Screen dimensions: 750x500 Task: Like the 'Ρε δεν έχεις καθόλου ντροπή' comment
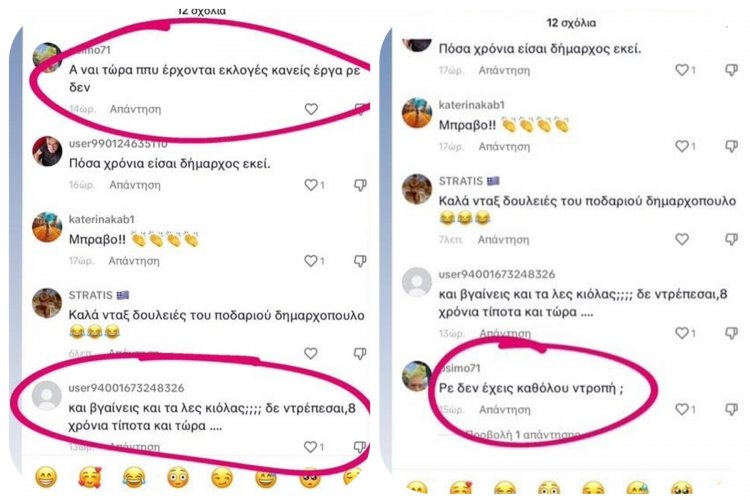(x=682, y=409)
